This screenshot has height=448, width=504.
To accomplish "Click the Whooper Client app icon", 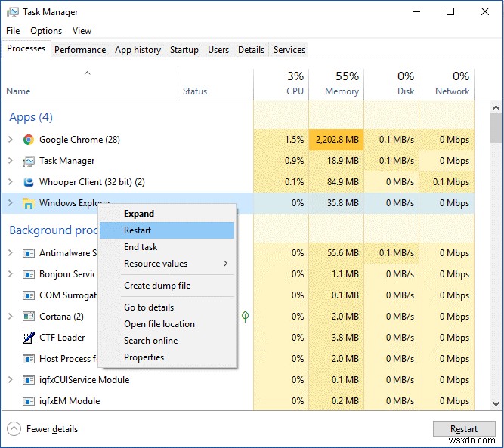I will 29,182.
